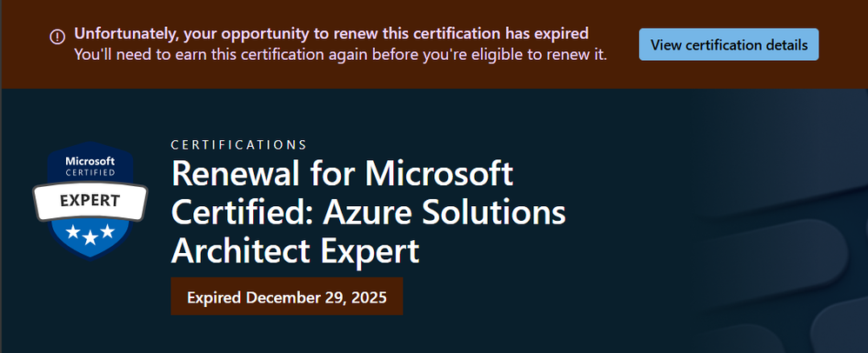Viewport: 868px width, 353px height.
Task: Click the small 'CERTIFIED' text on the badge
Action: coord(90,172)
